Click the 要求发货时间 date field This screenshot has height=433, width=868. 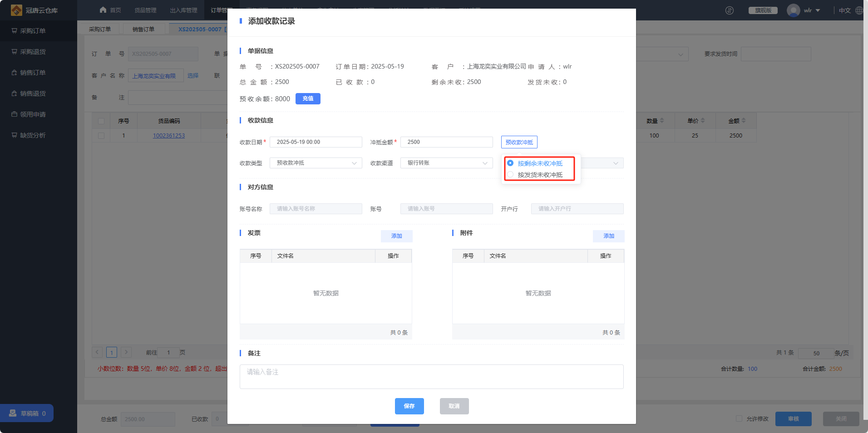pyautogui.click(x=776, y=54)
